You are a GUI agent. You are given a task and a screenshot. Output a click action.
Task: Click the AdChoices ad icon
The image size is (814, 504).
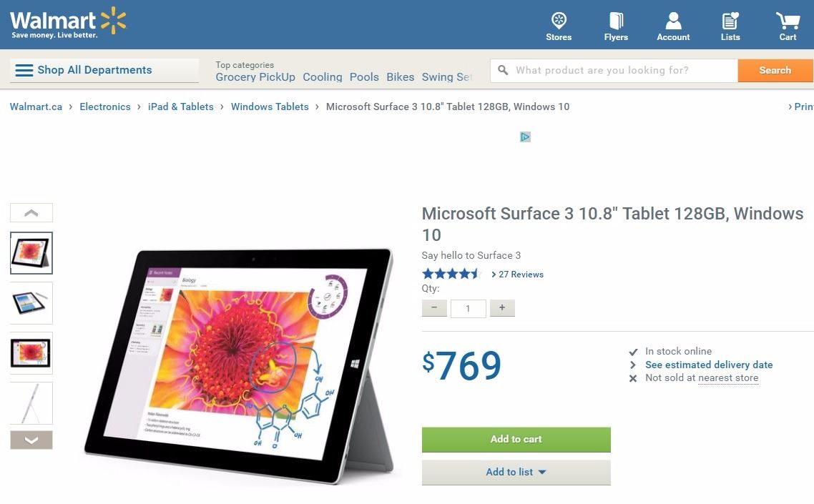click(525, 137)
